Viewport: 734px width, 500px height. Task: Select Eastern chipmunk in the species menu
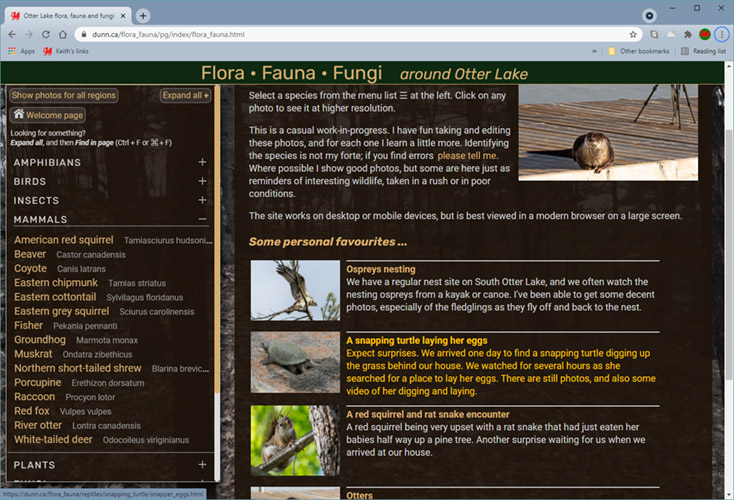[x=56, y=283]
